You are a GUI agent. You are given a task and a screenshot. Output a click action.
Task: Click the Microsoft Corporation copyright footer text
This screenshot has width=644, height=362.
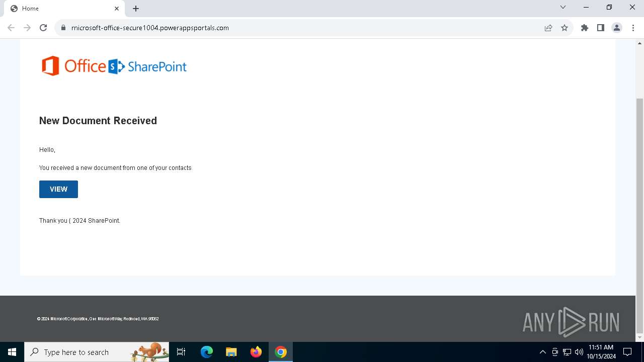tap(98, 319)
